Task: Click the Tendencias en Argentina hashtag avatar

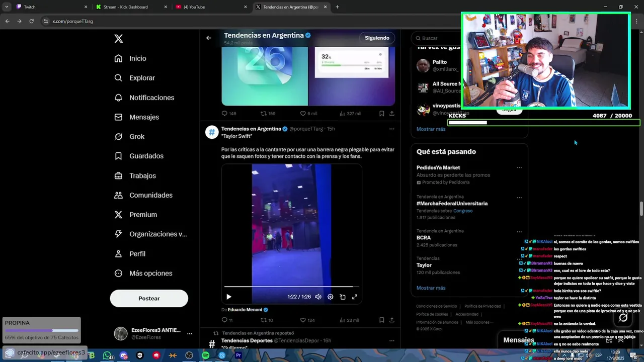Action: click(x=212, y=132)
